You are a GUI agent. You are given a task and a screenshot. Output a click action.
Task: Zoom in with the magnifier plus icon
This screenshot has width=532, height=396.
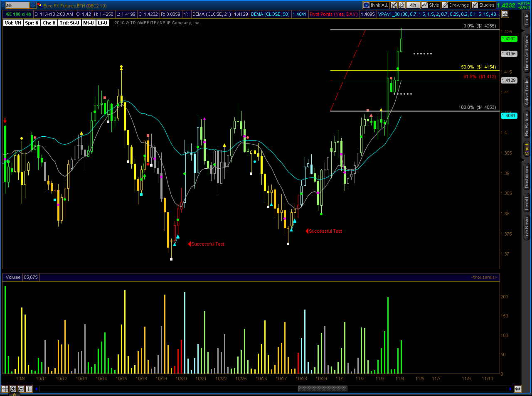pyautogui.click(x=13, y=389)
